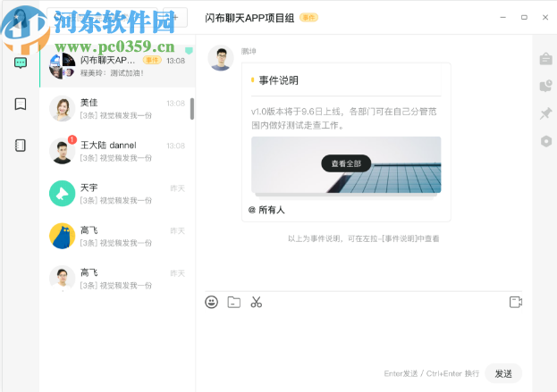
Task: Click the chat title 闪布聊天APP项目组
Action: (249, 18)
